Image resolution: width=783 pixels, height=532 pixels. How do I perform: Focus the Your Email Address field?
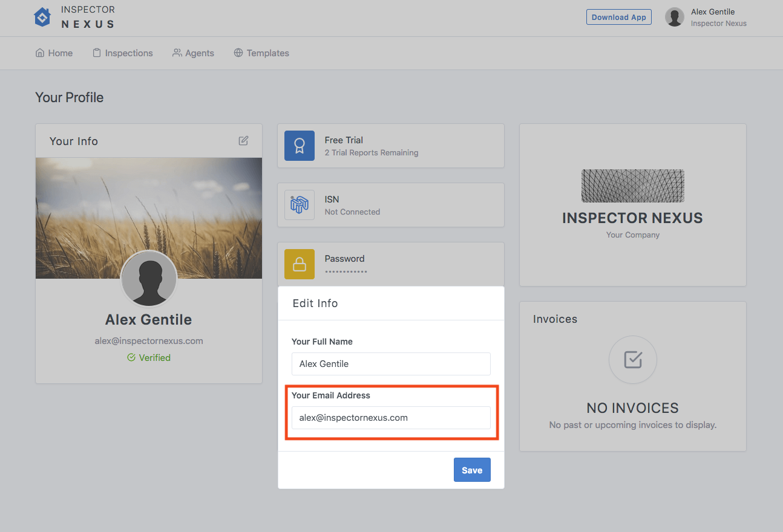point(391,418)
